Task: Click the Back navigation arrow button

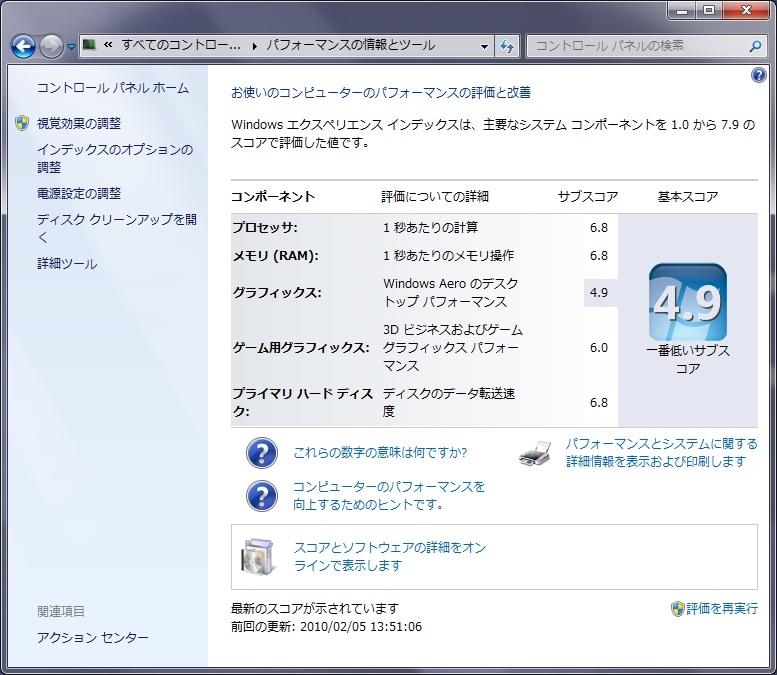Action: click(24, 46)
